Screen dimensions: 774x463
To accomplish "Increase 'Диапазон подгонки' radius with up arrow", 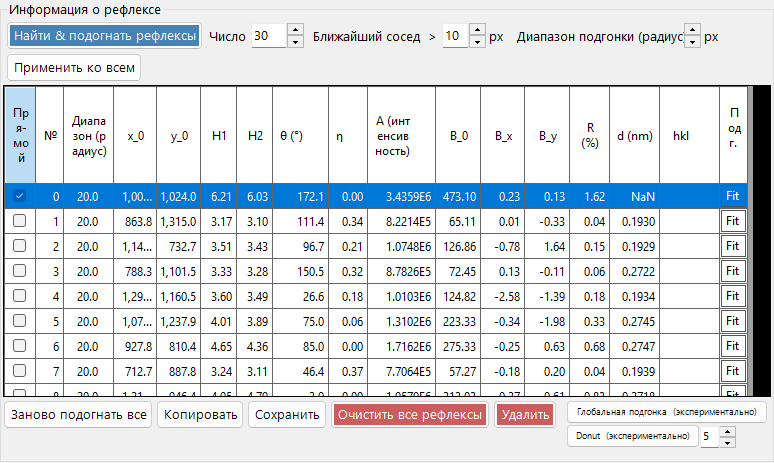I will point(693,30).
